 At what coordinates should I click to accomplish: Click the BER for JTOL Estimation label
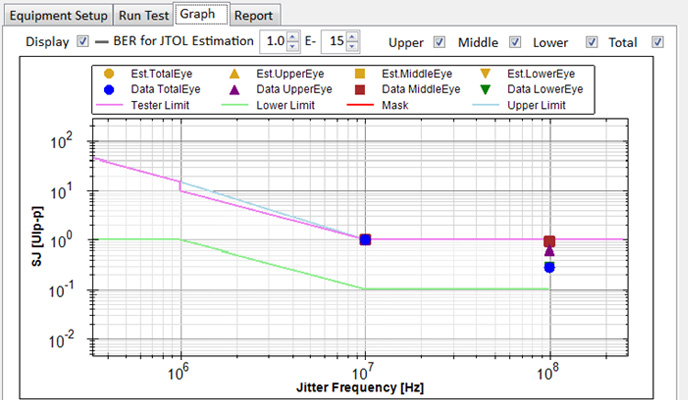[x=183, y=41]
